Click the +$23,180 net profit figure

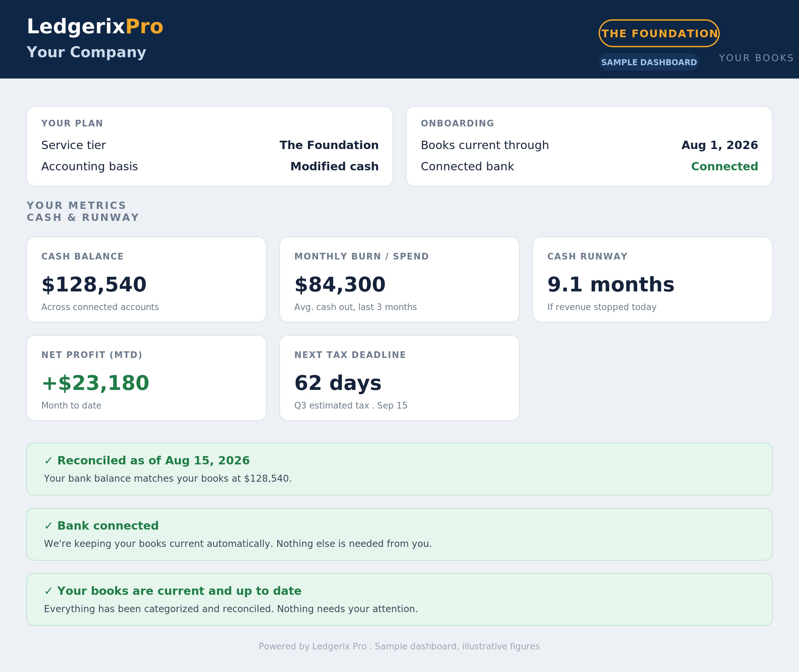95,383
